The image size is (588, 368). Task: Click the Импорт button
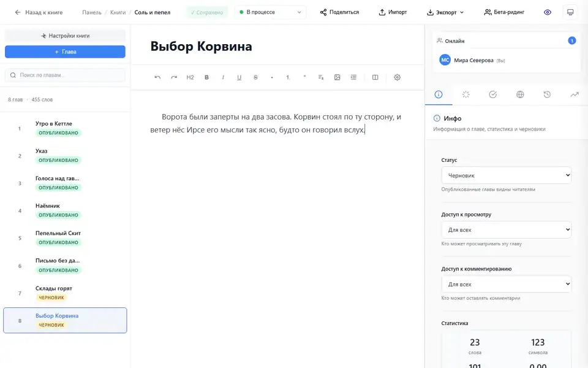click(393, 12)
